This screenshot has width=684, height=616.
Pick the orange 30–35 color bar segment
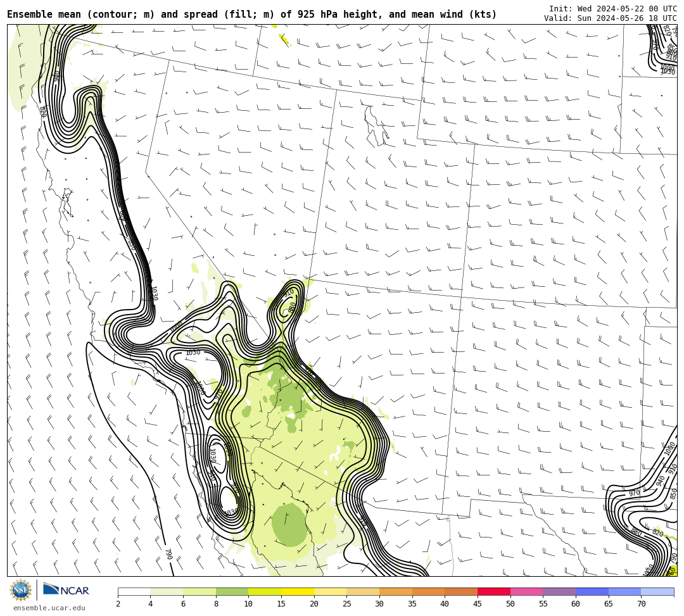click(x=396, y=592)
